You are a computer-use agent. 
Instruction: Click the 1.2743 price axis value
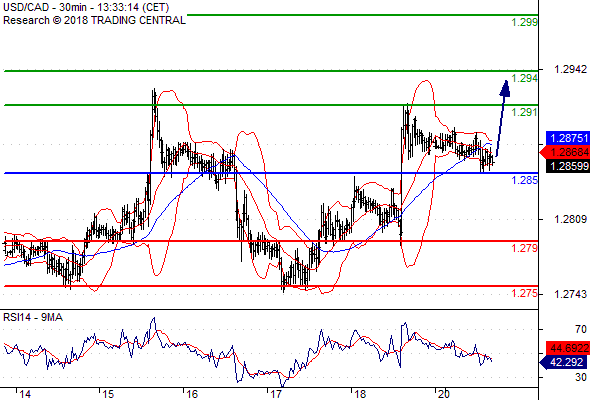pyautogui.click(x=570, y=294)
